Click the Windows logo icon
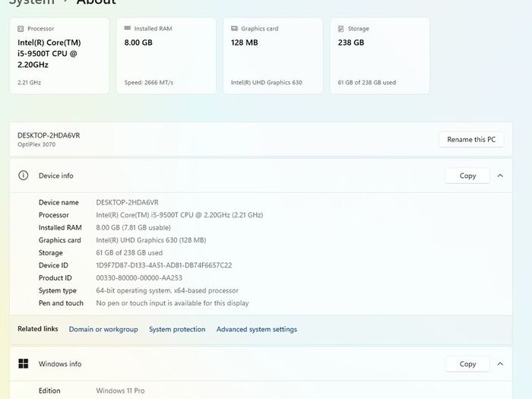Viewport: 532px width, 399px height. coord(24,364)
